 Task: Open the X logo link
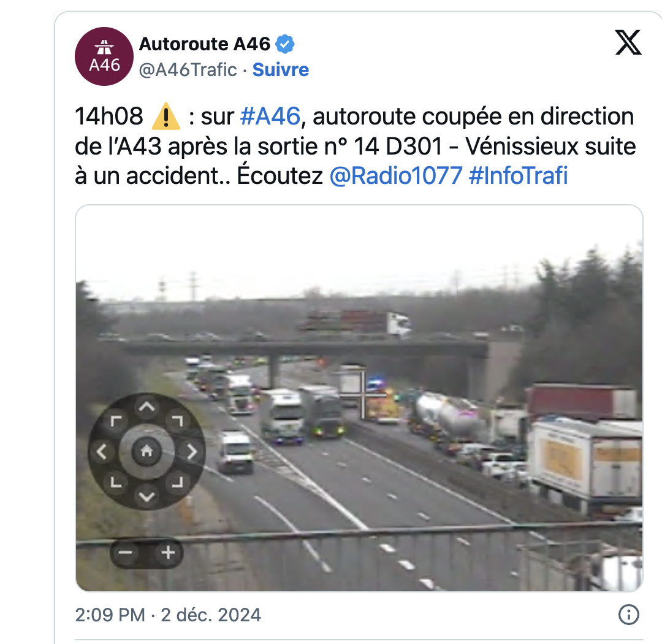coord(628,42)
